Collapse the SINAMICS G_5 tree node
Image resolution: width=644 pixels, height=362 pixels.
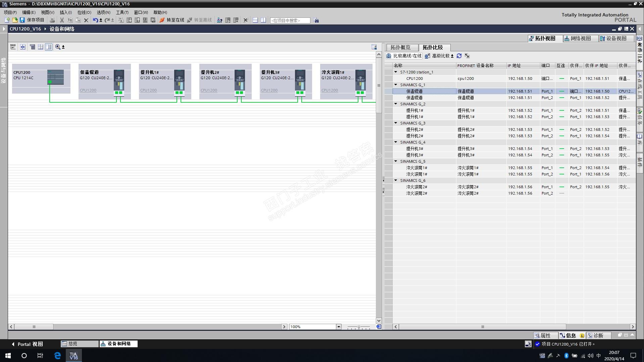tap(396, 161)
